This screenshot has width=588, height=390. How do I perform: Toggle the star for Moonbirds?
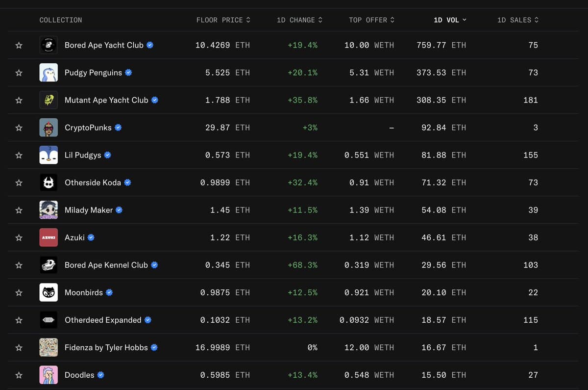pos(19,292)
